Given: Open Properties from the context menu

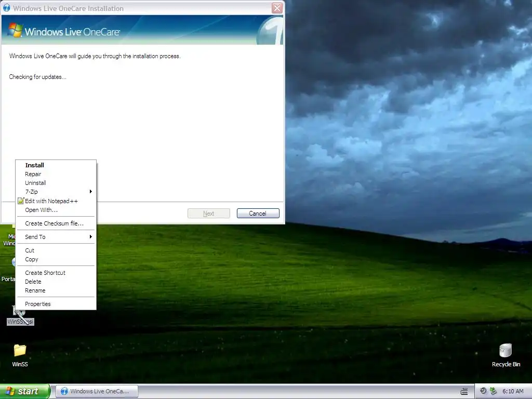Looking at the screenshot, I should (56, 304).
